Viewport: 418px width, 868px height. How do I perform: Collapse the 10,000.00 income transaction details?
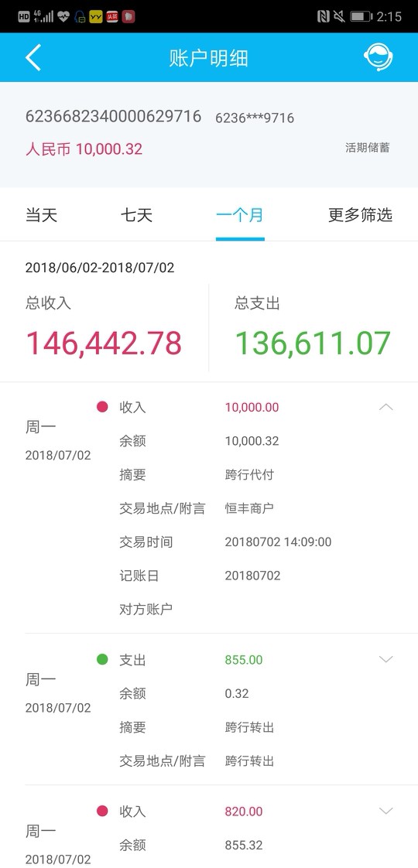pyautogui.click(x=386, y=408)
